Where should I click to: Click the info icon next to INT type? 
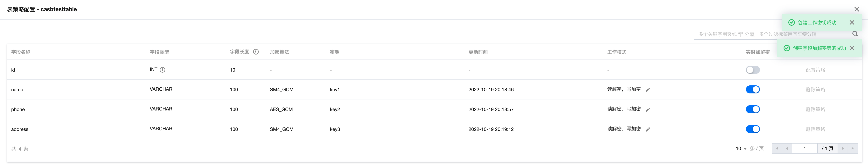click(163, 70)
